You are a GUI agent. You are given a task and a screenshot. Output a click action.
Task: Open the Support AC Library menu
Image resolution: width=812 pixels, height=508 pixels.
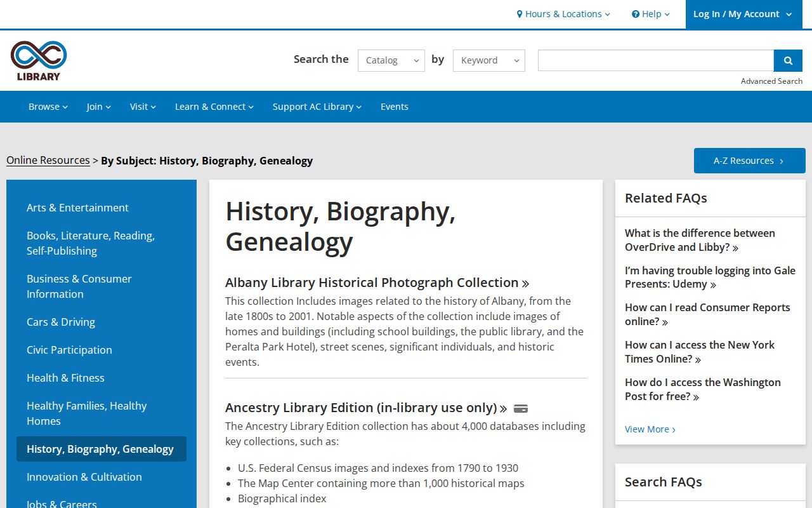317,107
